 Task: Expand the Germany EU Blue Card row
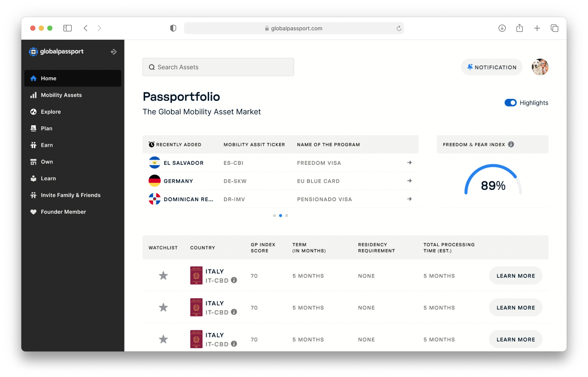tap(409, 181)
